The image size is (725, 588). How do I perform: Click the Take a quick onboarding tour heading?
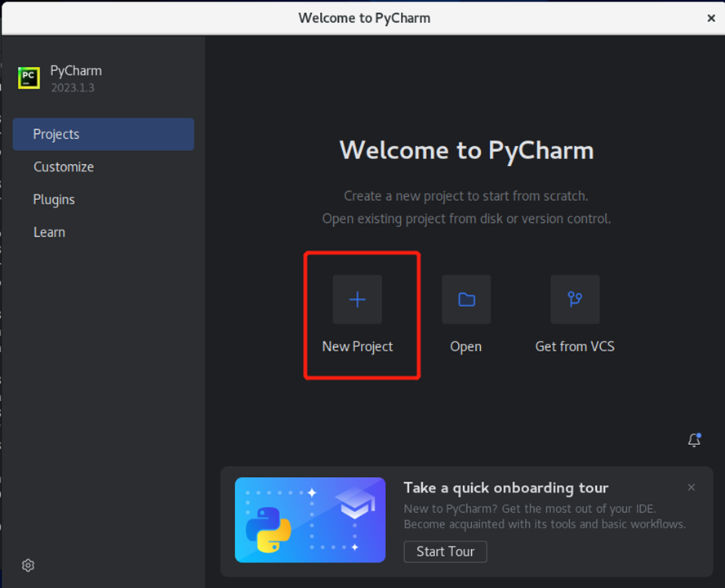pyautogui.click(x=506, y=488)
